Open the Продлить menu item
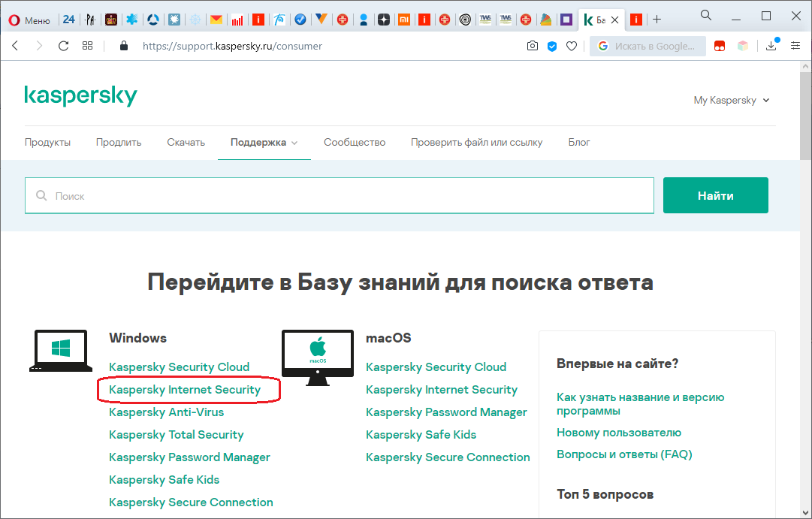Viewport: 812px width, 519px height. click(x=119, y=142)
